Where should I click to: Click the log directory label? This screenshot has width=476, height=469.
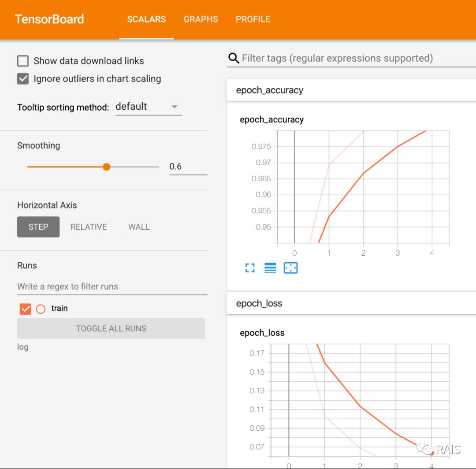[23, 346]
